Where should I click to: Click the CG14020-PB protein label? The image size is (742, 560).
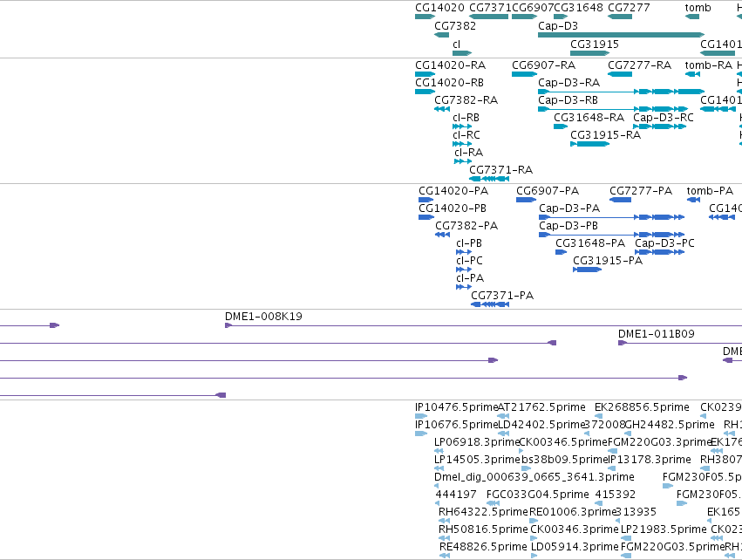coord(452,208)
